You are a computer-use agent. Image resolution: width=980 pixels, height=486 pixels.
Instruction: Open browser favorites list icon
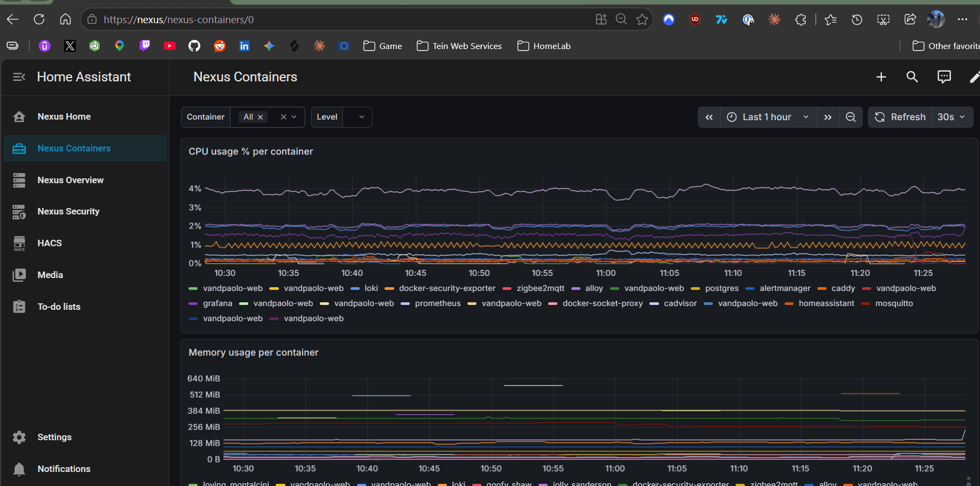click(x=830, y=19)
